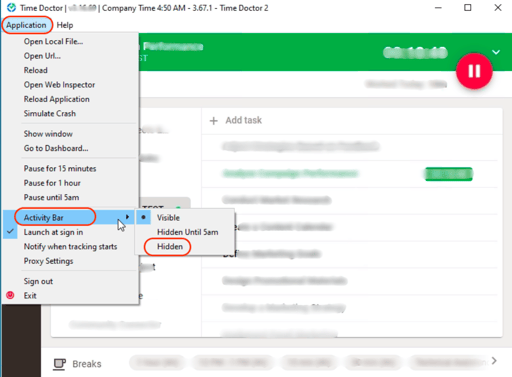Expand the green header chevron
Screen dimensions: 512x377
pyautogui.click(x=496, y=52)
